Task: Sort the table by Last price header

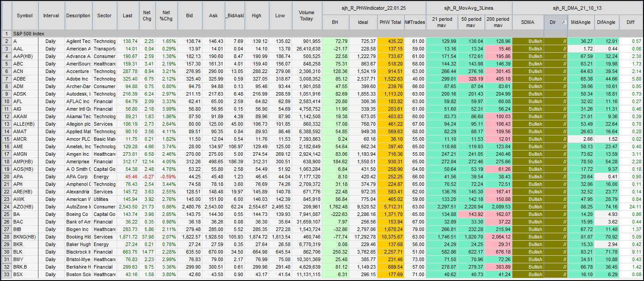Action: (128, 15)
